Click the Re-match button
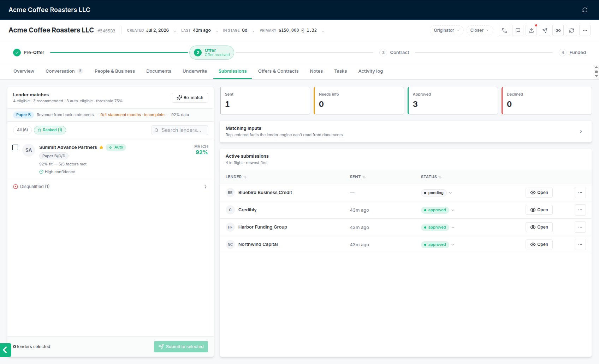 (190, 98)
